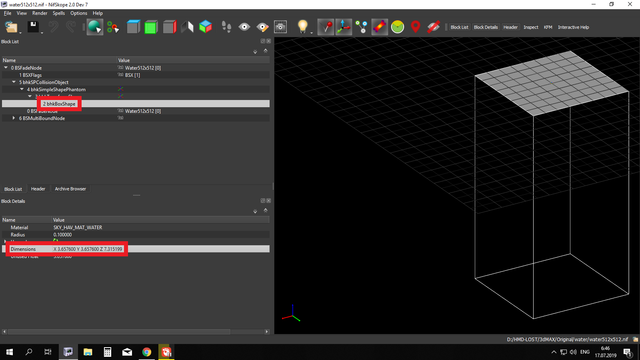Click the Save floppy disk icon

(33, 27)
